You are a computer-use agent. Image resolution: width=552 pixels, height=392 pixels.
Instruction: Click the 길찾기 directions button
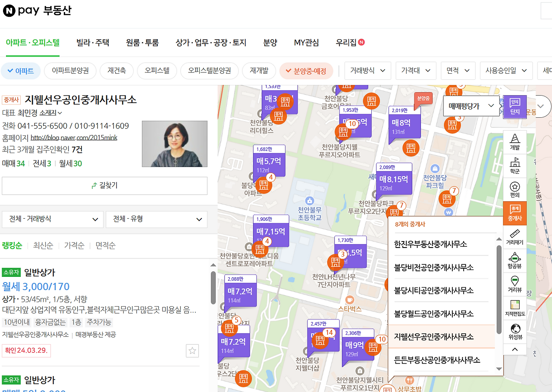click(105, 186)
